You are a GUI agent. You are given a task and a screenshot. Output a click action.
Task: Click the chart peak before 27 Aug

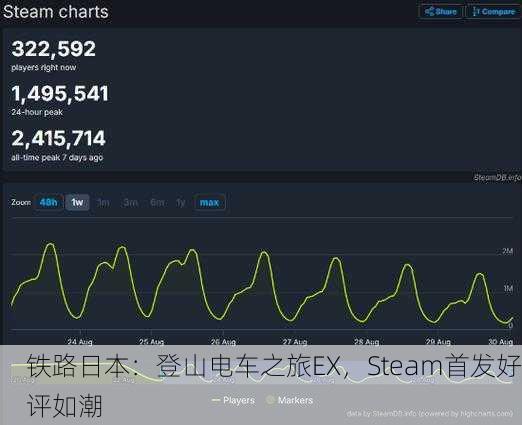point(264,252)
